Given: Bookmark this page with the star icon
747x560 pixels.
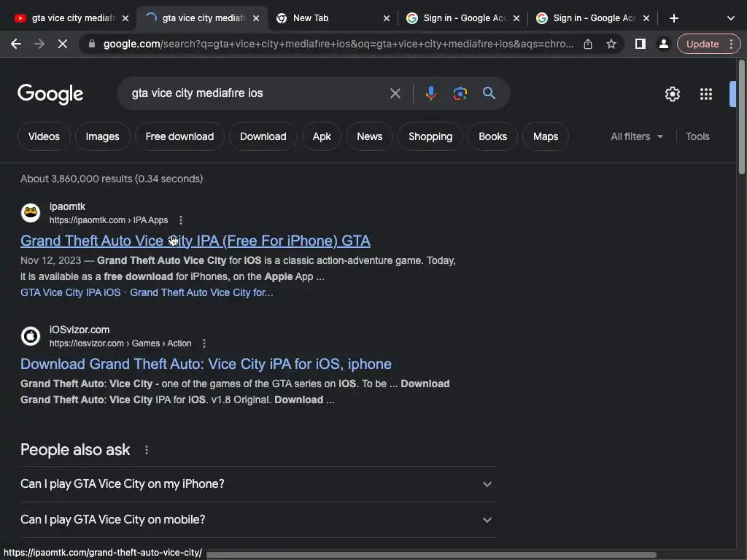Looking at the screenshot, I should [x=611, y=44].
